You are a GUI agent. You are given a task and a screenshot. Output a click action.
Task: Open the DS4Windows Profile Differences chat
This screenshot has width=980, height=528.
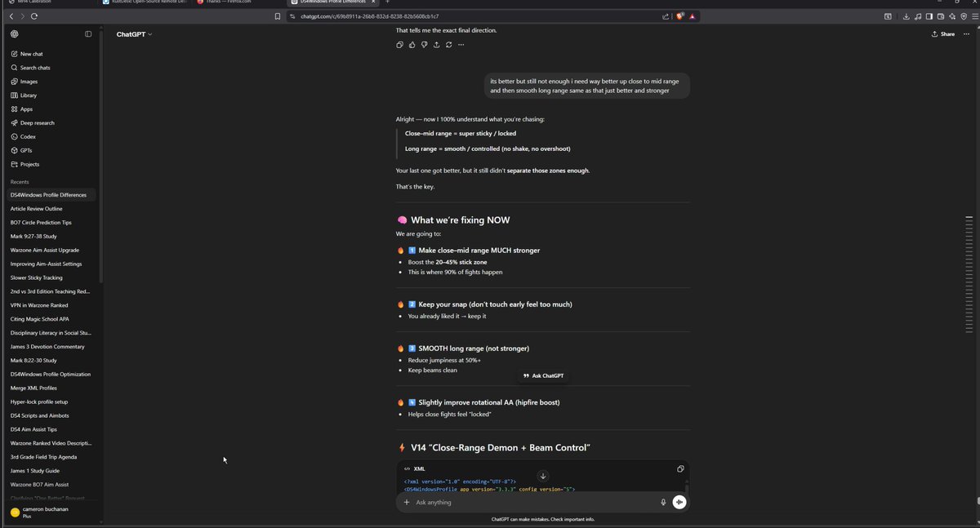pyautogui.click(x=50, y=195)
